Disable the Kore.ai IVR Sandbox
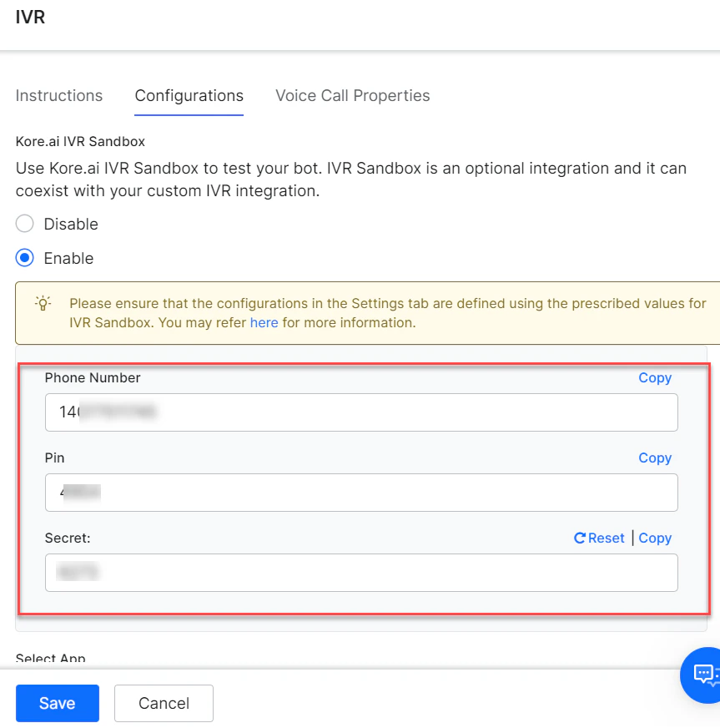Viewport: 720px width, 728px height. tap(25, 224)
